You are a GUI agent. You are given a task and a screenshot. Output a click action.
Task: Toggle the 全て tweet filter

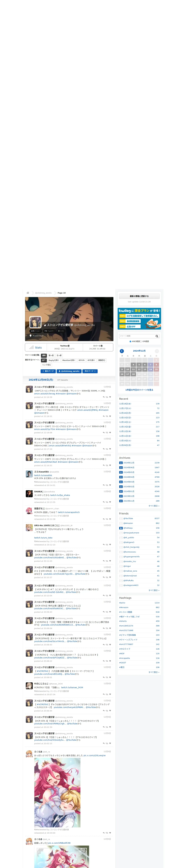coord(44,360)
